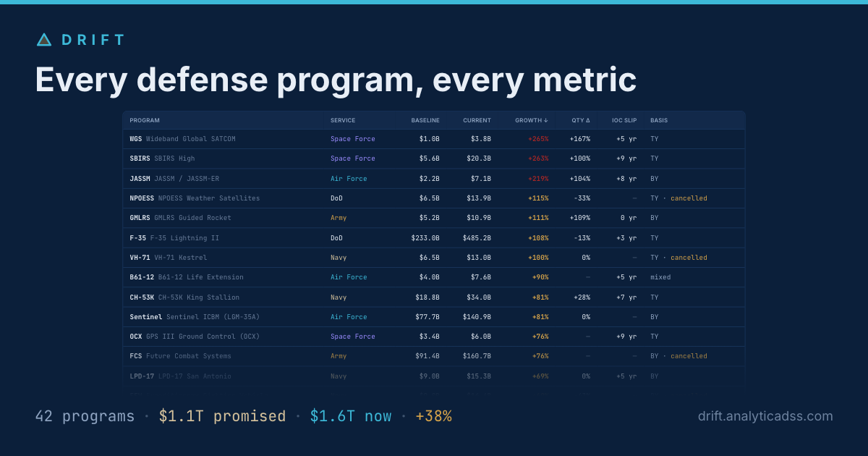Screen dimensions: 868x456
Task: Select the WGS Wideband Global SATCOM row
Action: pos(434,139)
